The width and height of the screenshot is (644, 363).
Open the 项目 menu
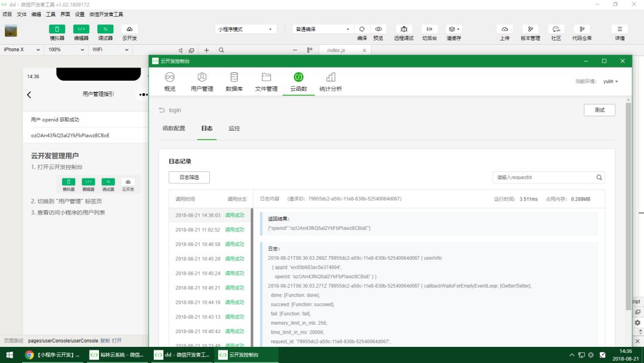tap(7, 14)
